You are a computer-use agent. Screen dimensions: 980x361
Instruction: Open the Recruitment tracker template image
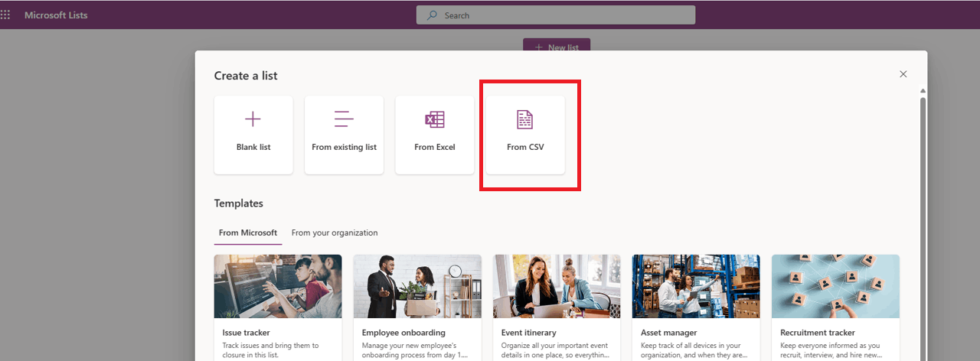(x=835, y=286)
